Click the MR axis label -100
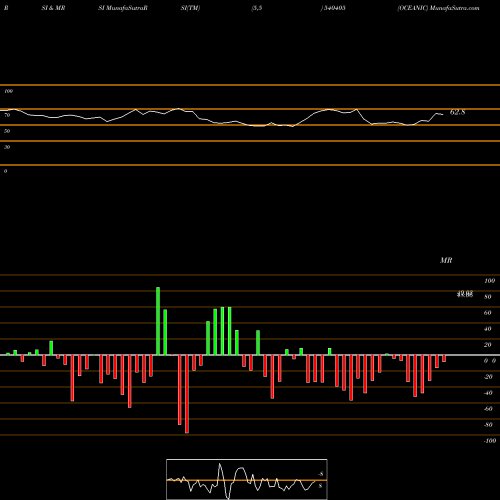 click(490, 441)
